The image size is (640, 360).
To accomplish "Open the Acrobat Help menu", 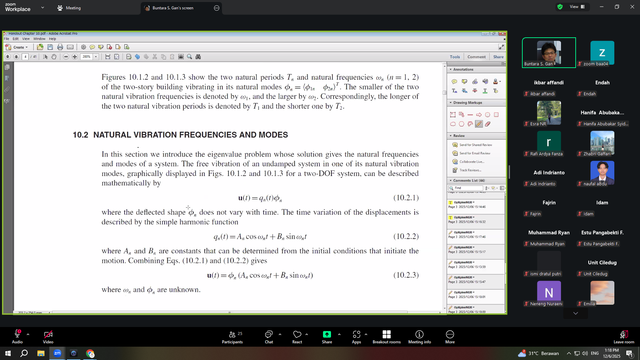I will click(52, 39).
